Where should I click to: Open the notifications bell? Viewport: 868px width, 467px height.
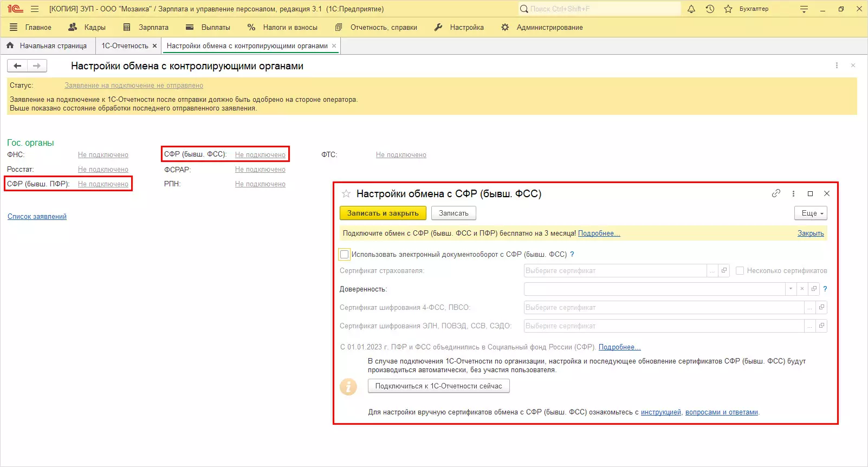tap(691, 9)
